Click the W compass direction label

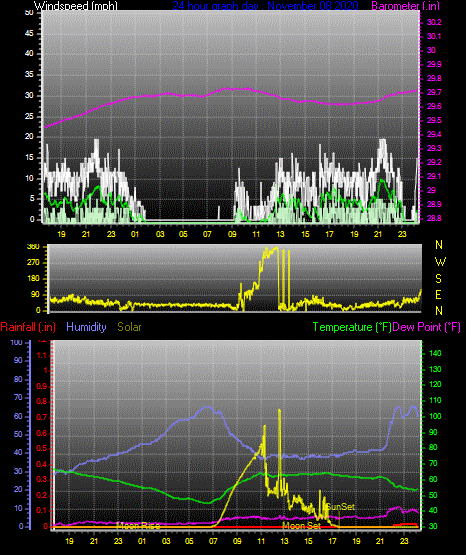[440, 262]
